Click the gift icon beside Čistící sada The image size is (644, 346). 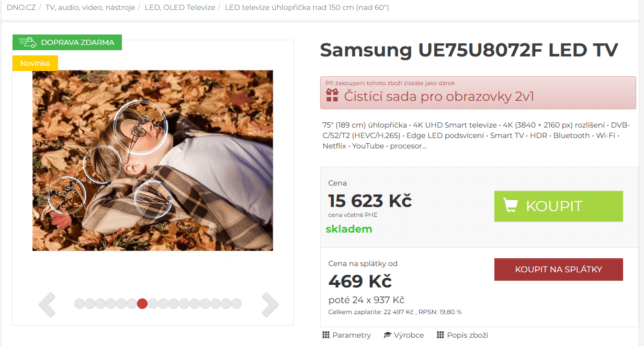click(332, 95)
